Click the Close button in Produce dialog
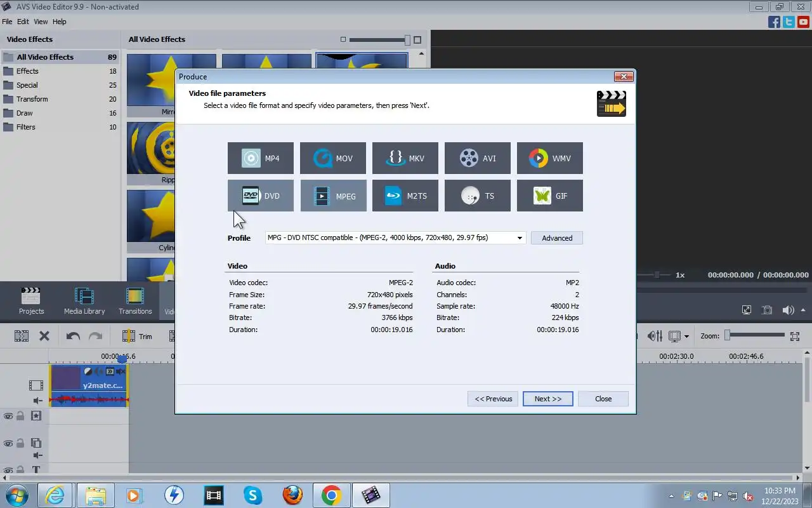The image size is (812, 508). tap(603, 399)
